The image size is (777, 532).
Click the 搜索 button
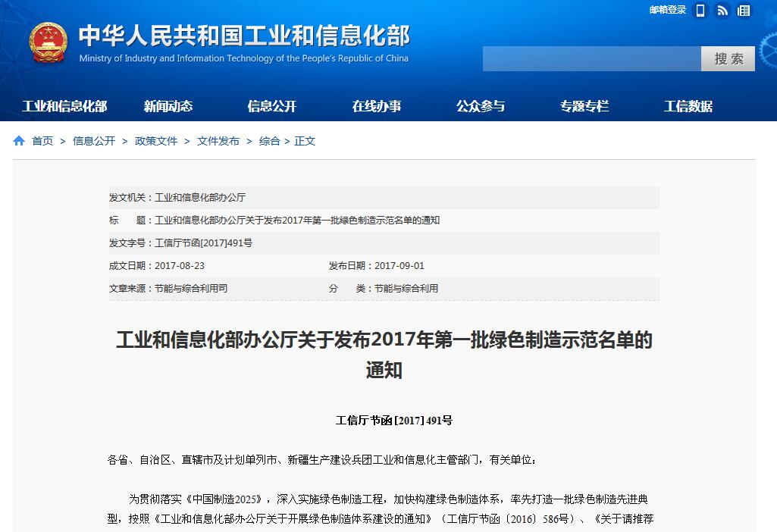(x=728, y=59)
